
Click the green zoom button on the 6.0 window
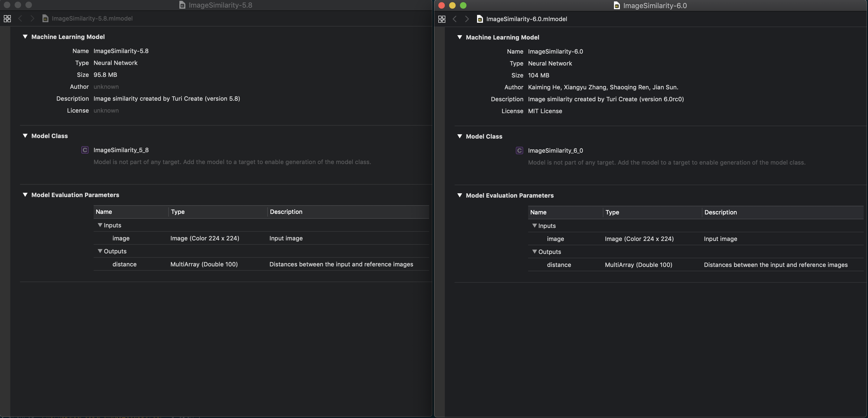pyautogui.click(x=463, y=5)
